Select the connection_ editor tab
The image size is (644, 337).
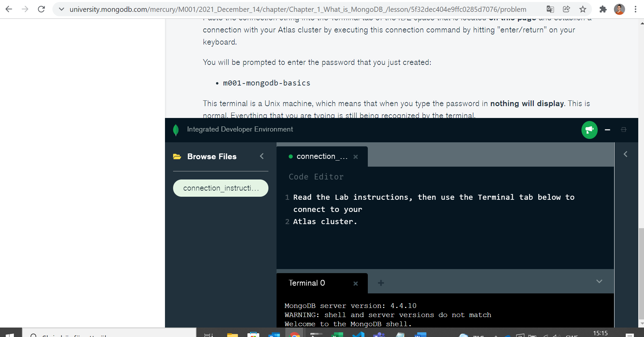pos(318,157)
